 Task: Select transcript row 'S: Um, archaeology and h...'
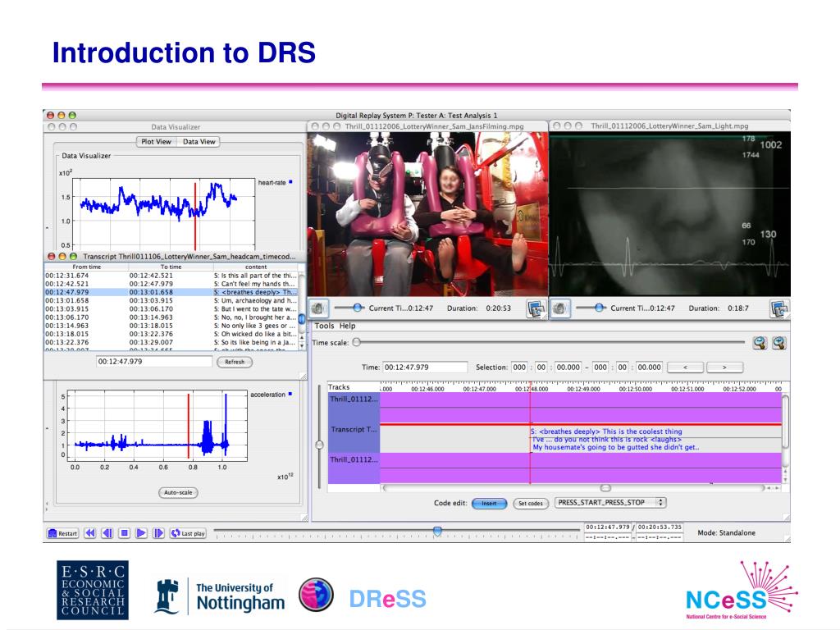click(171, 300)
